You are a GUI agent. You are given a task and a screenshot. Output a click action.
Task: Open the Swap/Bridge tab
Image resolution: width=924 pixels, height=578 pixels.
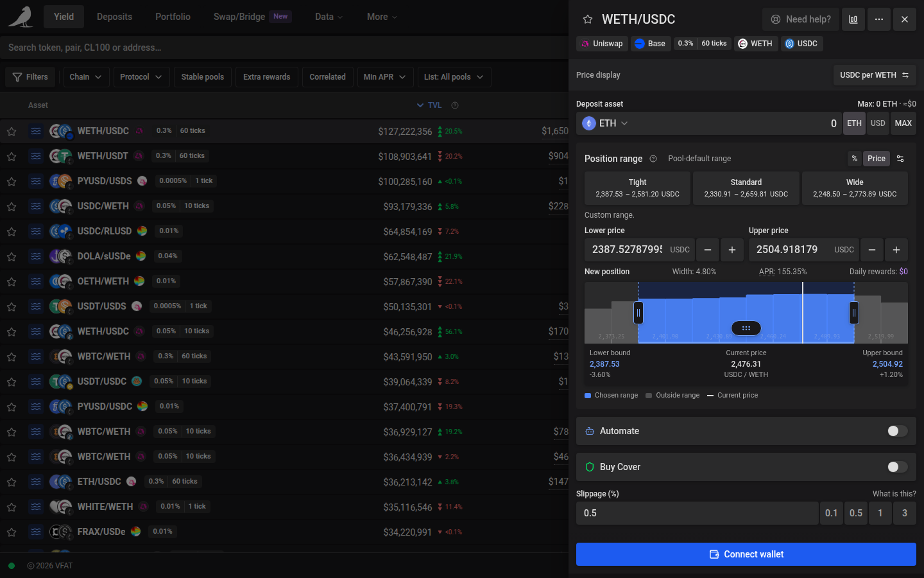[x=252, y=17]
